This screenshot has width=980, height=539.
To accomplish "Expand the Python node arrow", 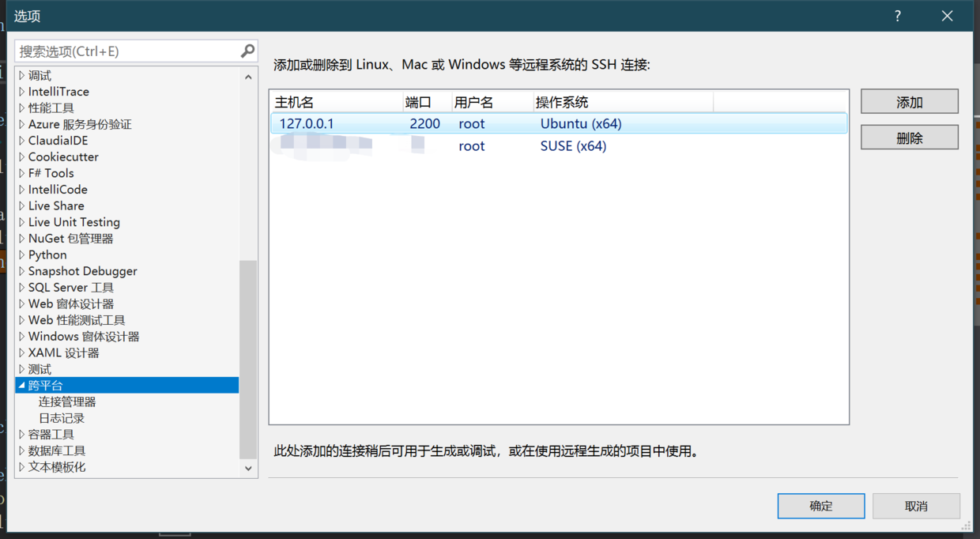I will click(x=22, y=255).
